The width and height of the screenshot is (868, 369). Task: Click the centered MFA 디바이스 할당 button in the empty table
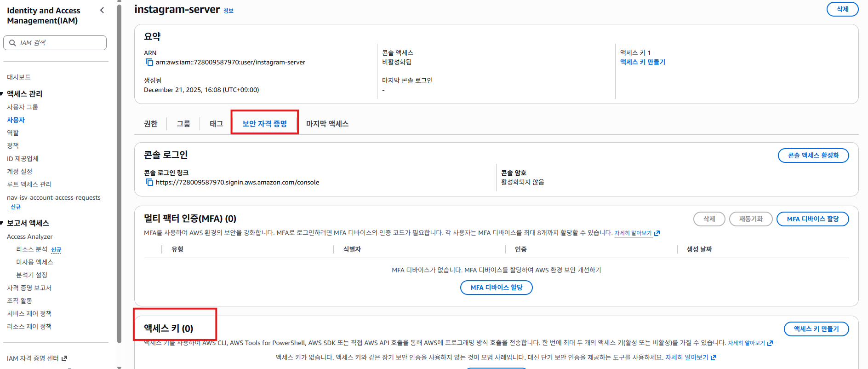[x=496, y=288]
